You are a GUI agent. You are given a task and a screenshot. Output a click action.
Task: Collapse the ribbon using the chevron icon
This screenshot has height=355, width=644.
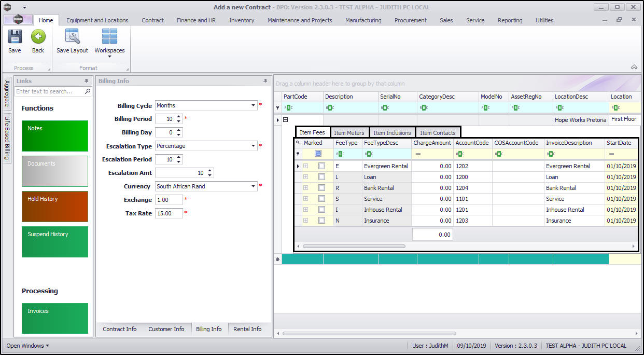[634, 67]
